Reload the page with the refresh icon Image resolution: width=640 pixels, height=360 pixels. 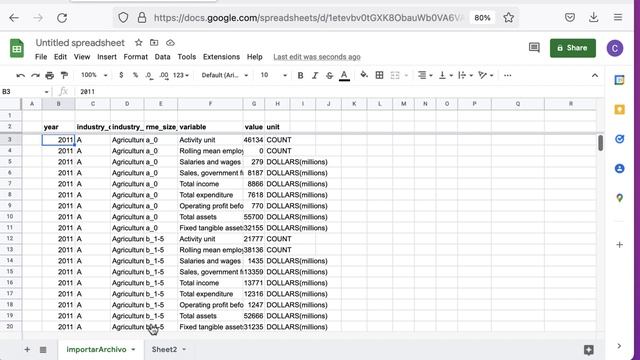coord(62,18)
